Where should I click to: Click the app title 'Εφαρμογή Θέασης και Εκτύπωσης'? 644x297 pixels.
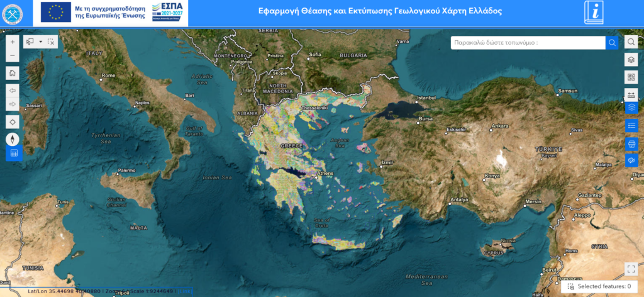(x=380, y=11)
